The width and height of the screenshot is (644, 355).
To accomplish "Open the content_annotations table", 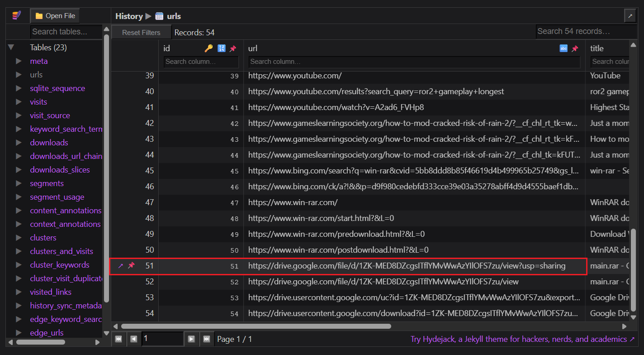I will point(66,211).
